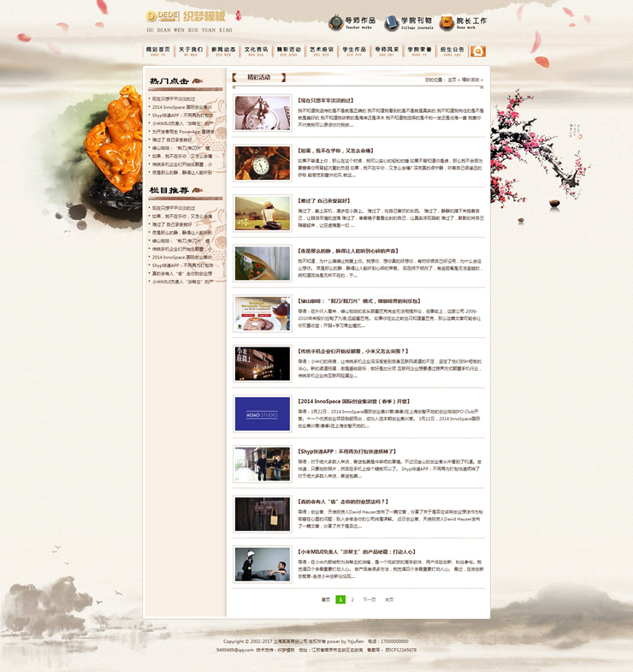Click 院长工作 Dean work icon
The image size is (633, 672).
[x=447, y=23]
